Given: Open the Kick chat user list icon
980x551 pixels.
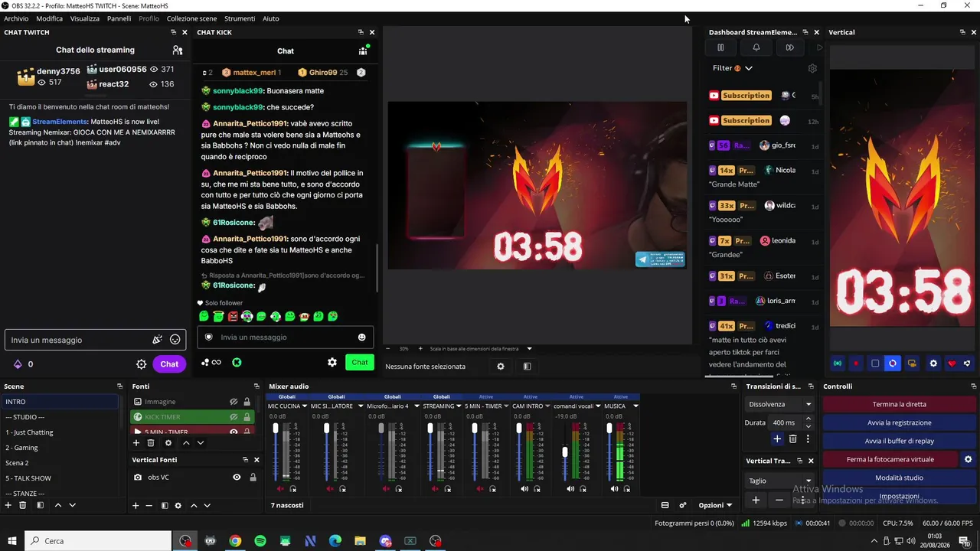Looking at the screenshot, I should 363,51.
